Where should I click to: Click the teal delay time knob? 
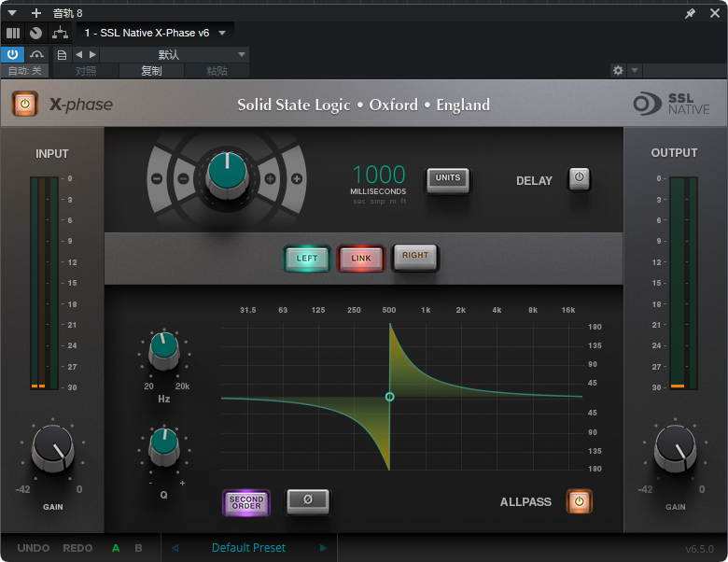point(227,175)
